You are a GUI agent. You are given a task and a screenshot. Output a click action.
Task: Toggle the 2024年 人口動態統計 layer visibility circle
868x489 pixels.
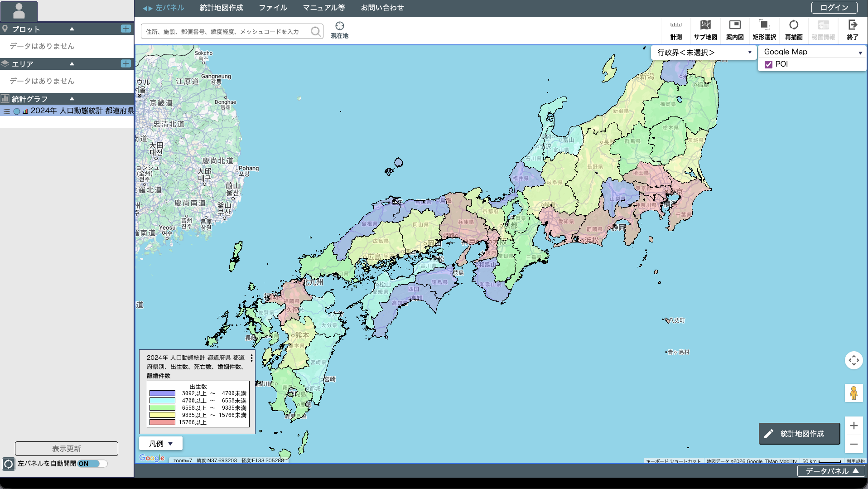[17, 111]
